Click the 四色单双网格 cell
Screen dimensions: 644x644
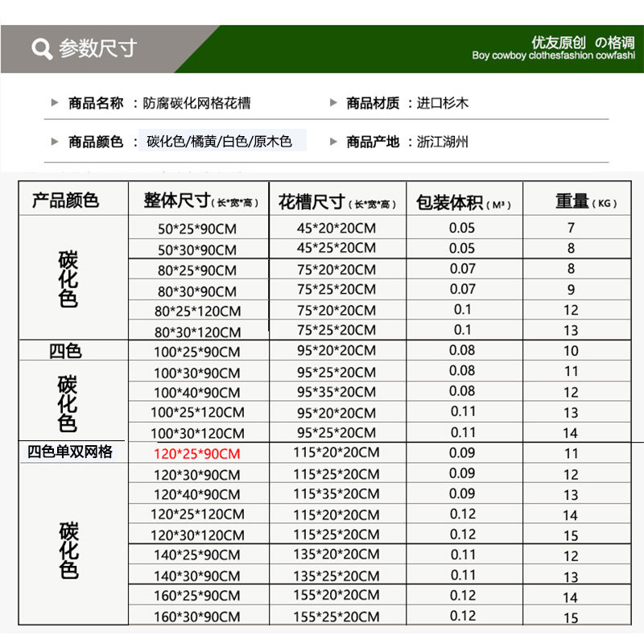[70, 452]
